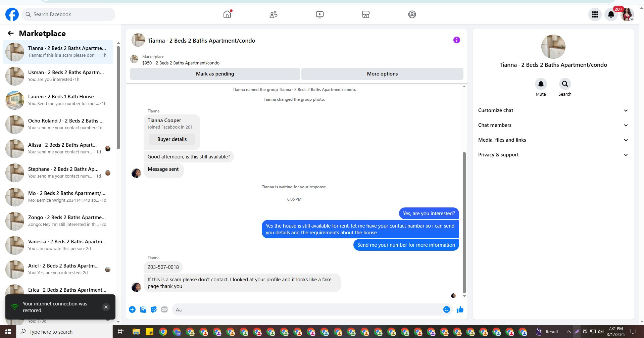View Buyer details for Tianna Cooper
The image size is (644, 338).
coord(172,139)
